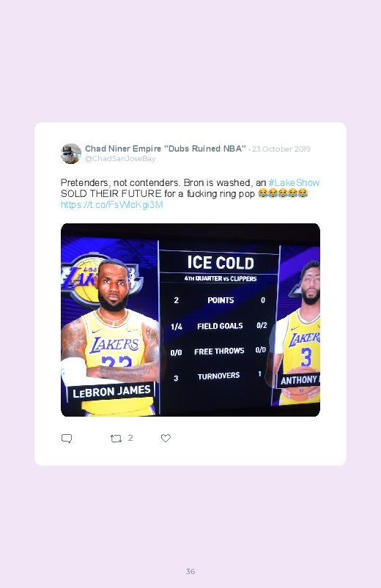Click the retweet count of 2

130,438
